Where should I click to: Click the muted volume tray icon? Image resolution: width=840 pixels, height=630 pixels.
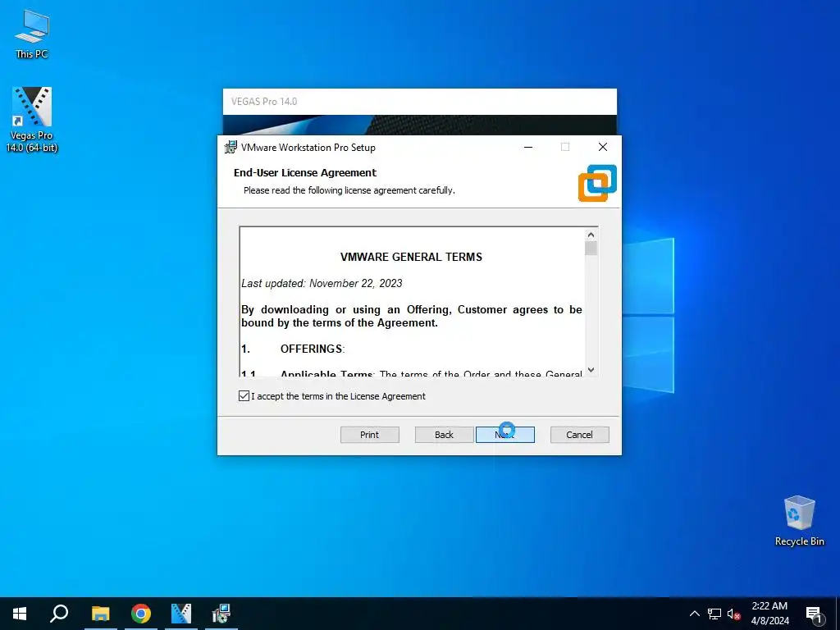point(733,614)
